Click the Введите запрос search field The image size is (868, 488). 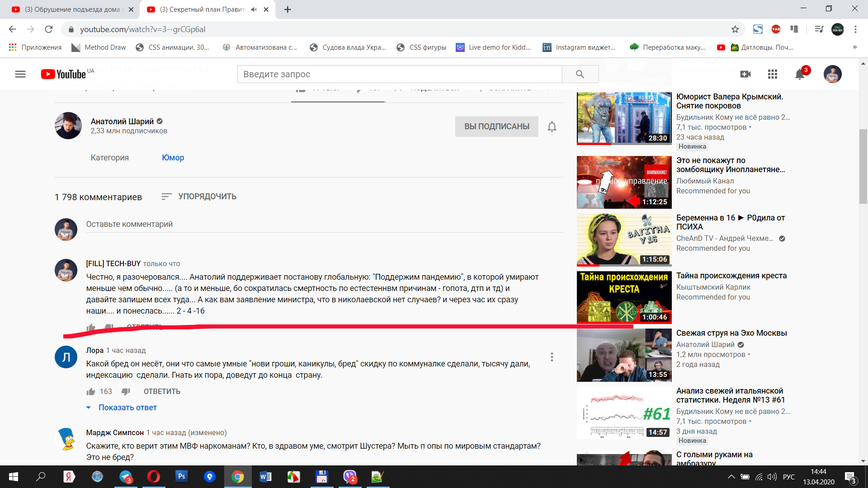tap(400, 74)
